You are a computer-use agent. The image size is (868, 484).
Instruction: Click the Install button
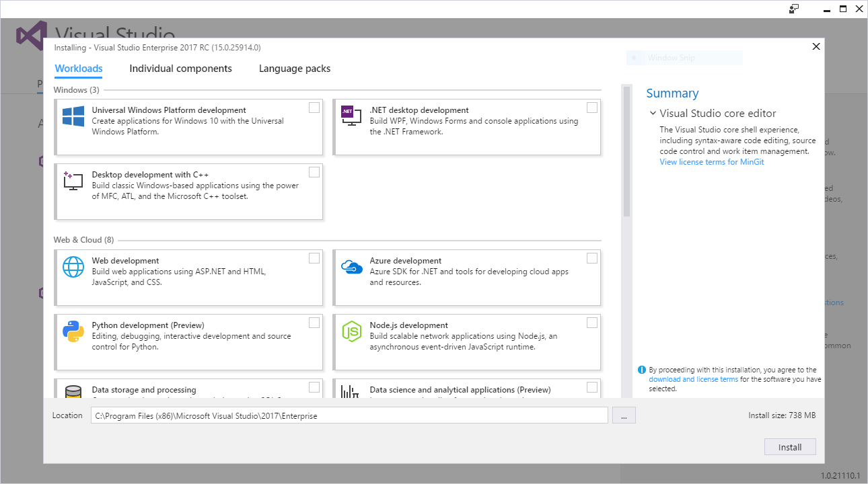[790, 447]
